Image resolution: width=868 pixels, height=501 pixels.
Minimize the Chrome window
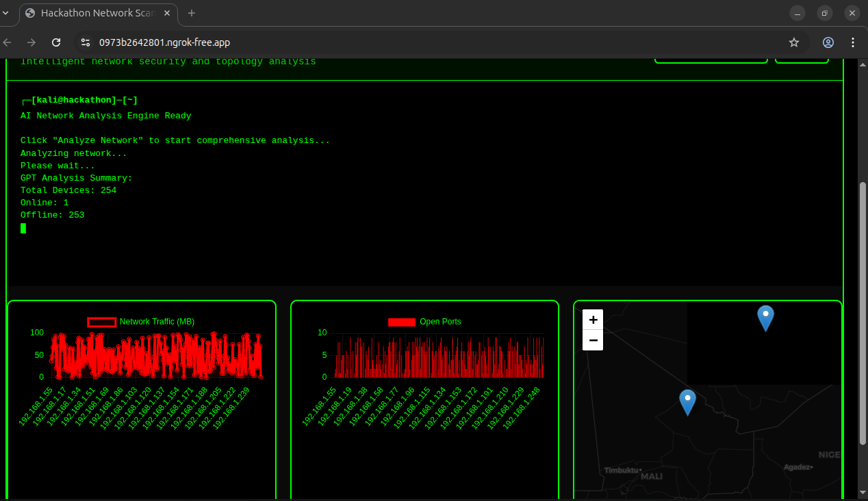point(797,13)
